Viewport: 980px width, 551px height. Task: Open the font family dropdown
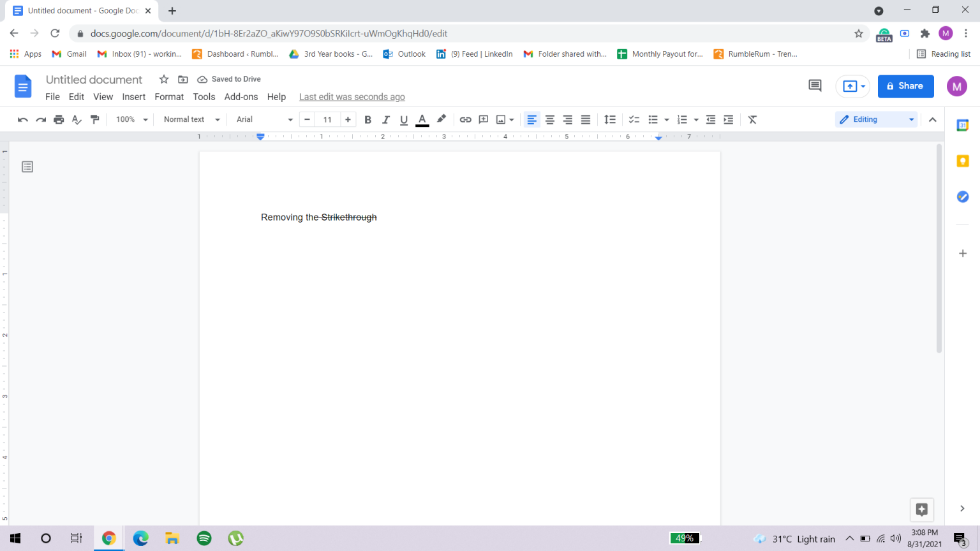pyautogui.click(x=262, y=119)
